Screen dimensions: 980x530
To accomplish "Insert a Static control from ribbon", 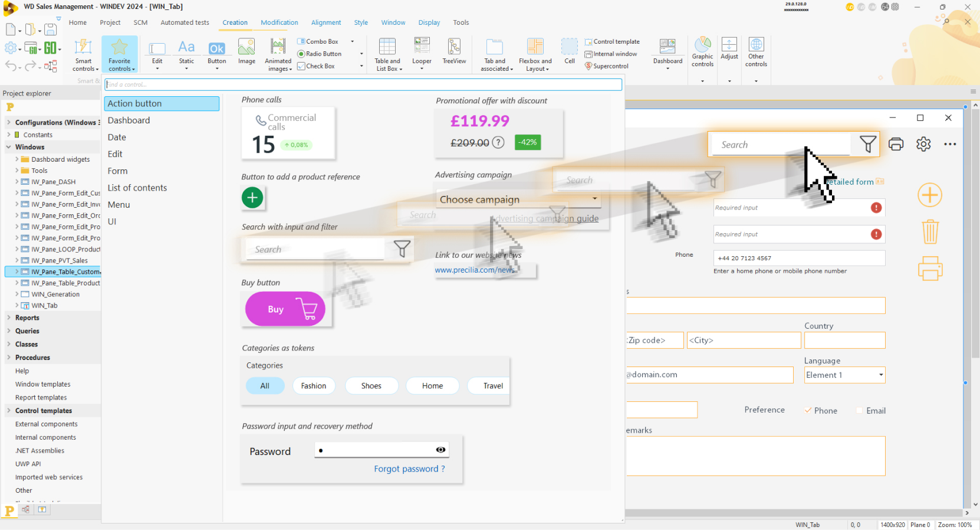I will click(186, 47).
